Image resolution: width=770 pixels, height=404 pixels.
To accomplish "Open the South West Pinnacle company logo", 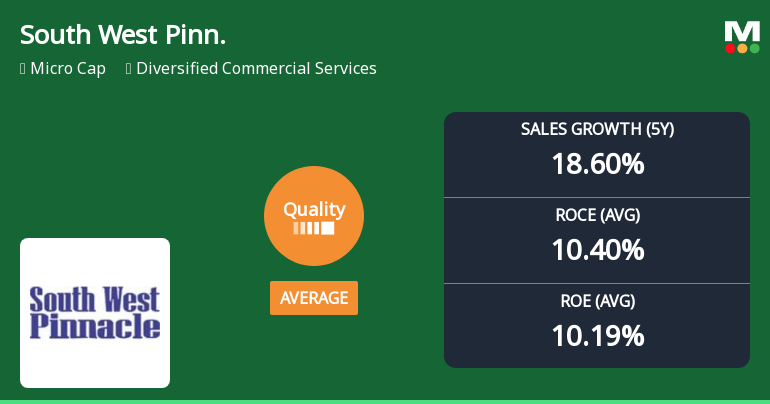I will pyautogui.click(x=95, y=313).
